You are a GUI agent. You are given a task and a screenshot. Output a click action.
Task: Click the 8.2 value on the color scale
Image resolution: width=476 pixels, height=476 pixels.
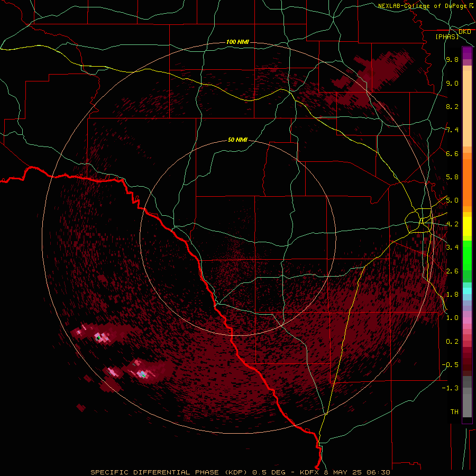pos(452,106)
